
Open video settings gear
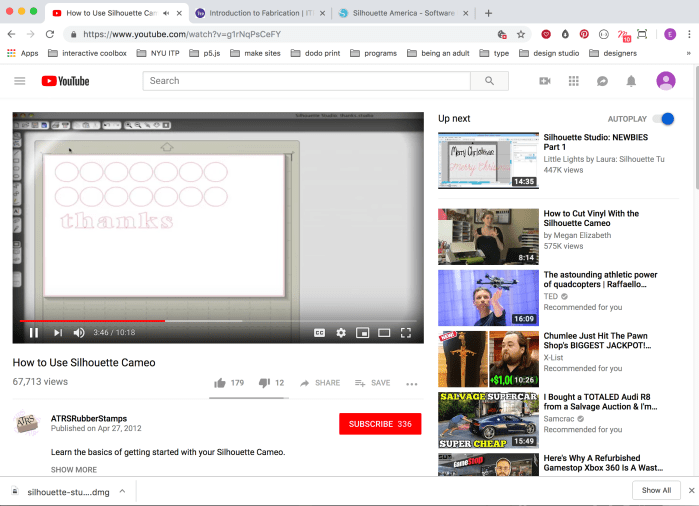coord(341,333)
